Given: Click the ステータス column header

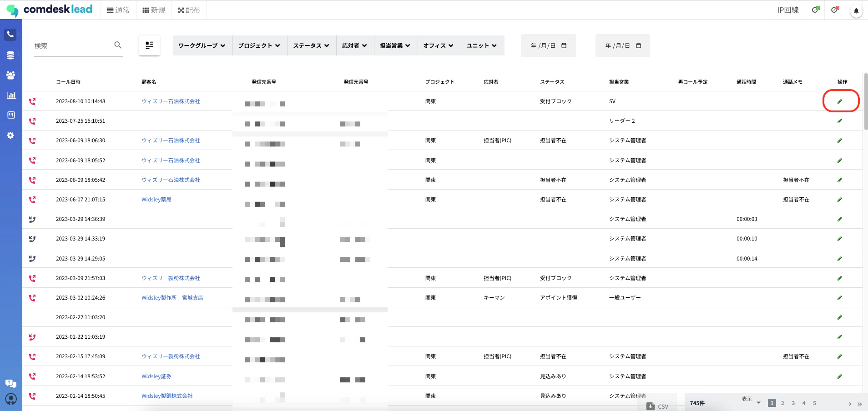Looking at the screenshot, I should click(x=552, y=82).
